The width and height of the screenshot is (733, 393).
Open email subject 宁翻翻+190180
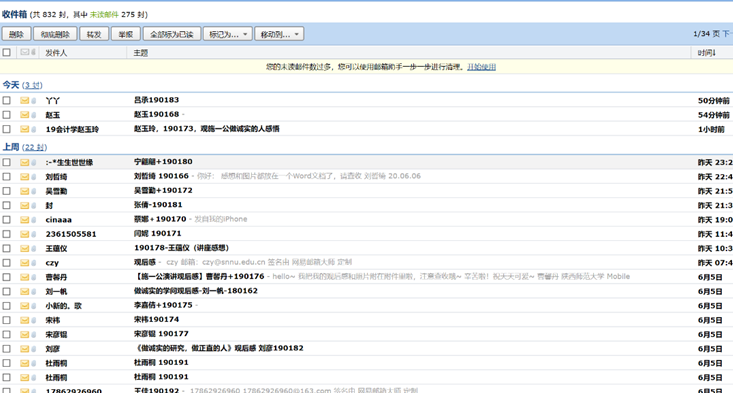point(163,162)
